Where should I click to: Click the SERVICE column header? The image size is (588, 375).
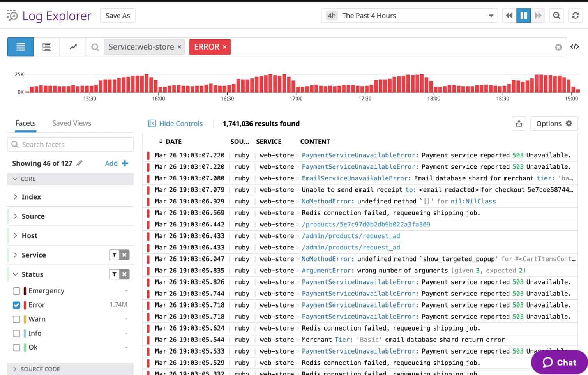268,142
